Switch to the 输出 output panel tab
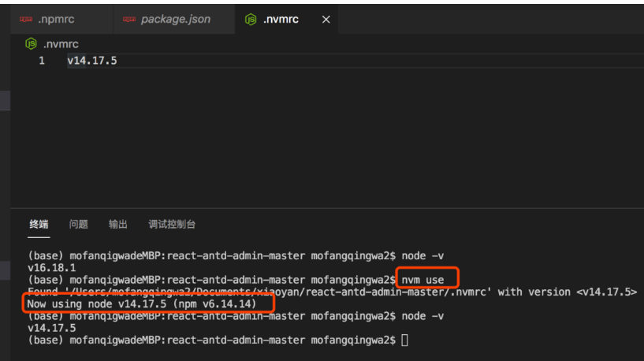The height and width of the screenshot is (361, 644). (118, 224)
